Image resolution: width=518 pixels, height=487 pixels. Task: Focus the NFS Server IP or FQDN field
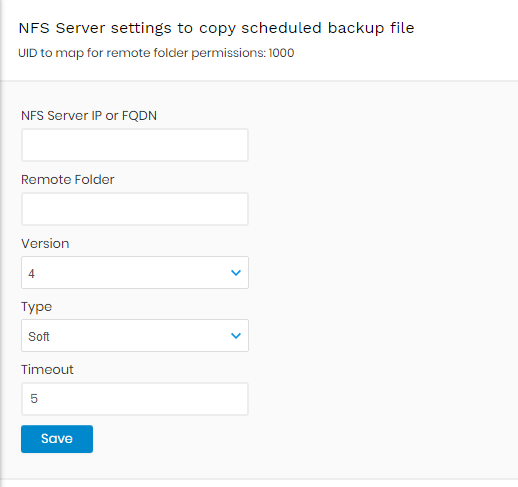(135, 145)
